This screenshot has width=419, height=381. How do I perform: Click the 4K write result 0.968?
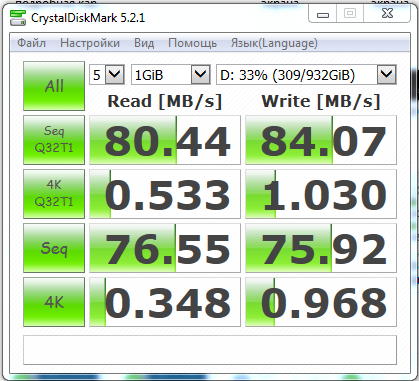click(x=321, y=302)
